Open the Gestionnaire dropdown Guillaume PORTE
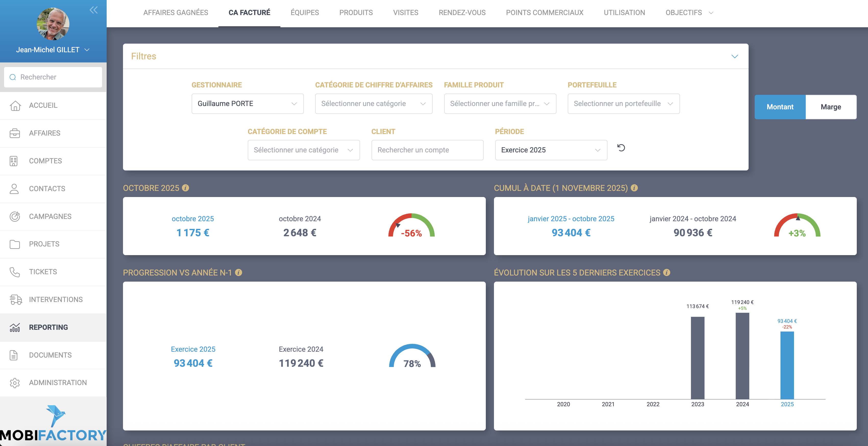The image size is (868, 446). click(247, 103)
